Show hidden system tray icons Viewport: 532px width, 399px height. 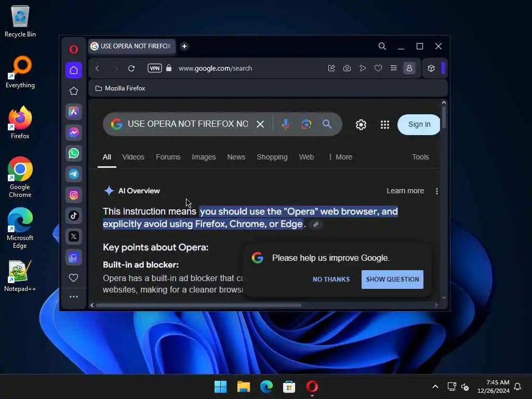click(435, 387)
